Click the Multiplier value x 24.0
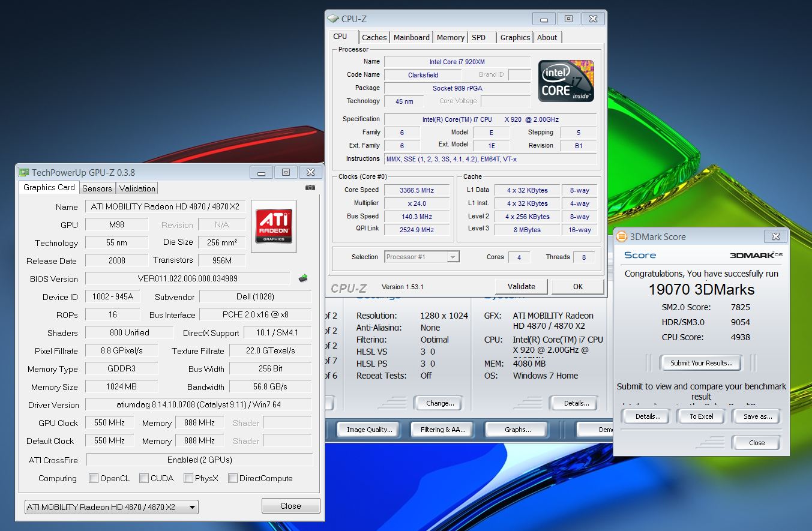812x531 pixels. click(x=417, y=203)
